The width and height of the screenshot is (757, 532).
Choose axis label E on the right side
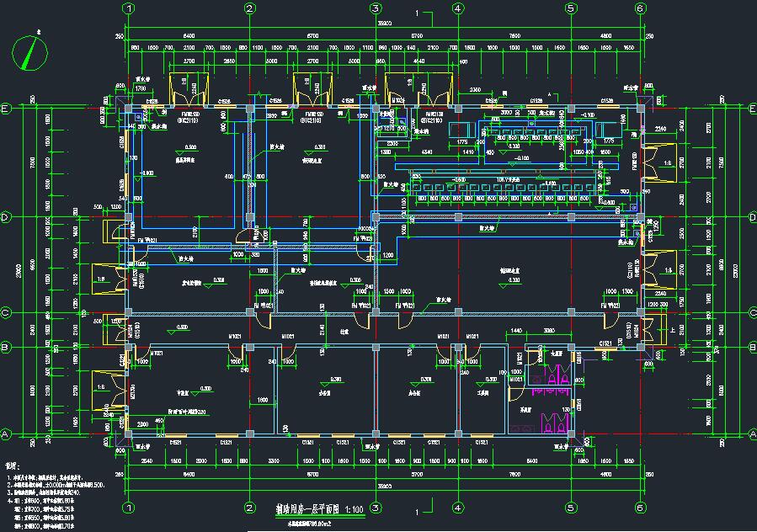[x=752, y=109]
